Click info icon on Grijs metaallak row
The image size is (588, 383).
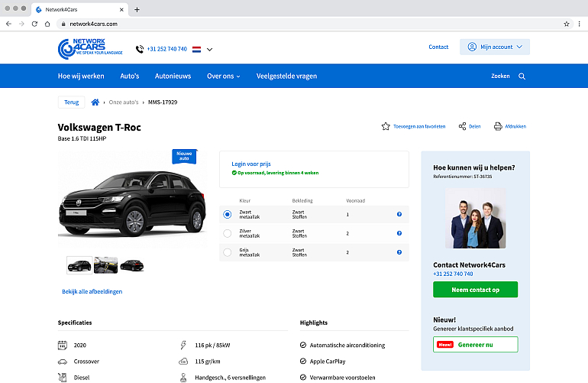tap(399, 252)
